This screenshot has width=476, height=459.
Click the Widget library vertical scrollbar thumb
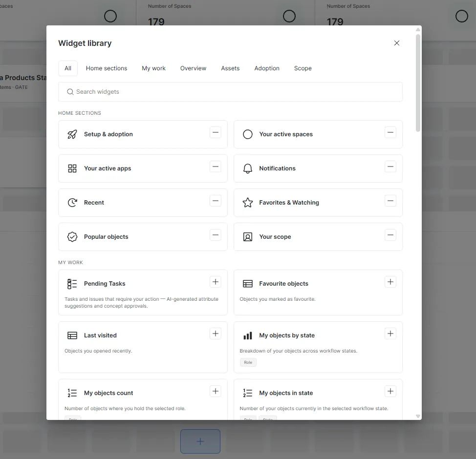[418, 83]
